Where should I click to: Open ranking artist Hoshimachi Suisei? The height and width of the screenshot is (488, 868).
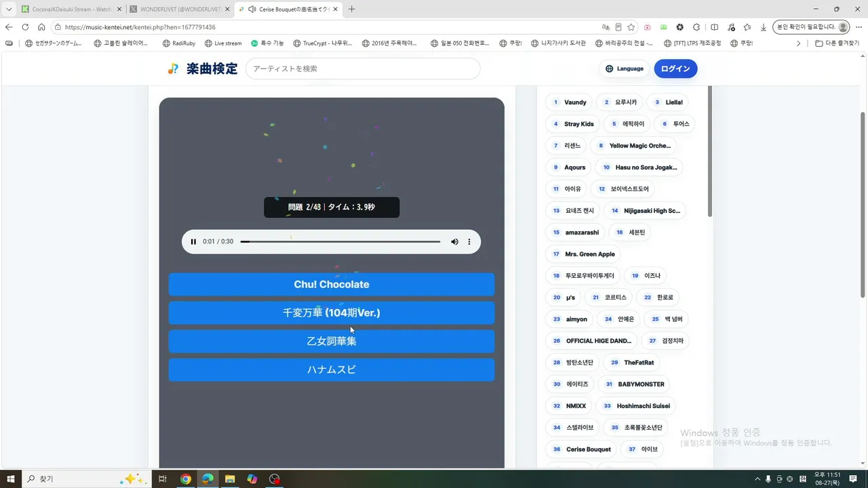coord(635,406)
